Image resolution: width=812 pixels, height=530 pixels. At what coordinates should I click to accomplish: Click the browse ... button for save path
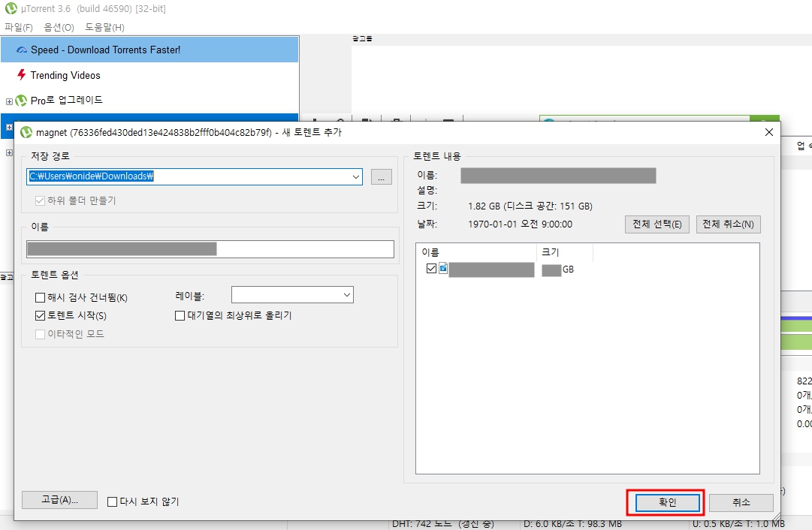381,177
